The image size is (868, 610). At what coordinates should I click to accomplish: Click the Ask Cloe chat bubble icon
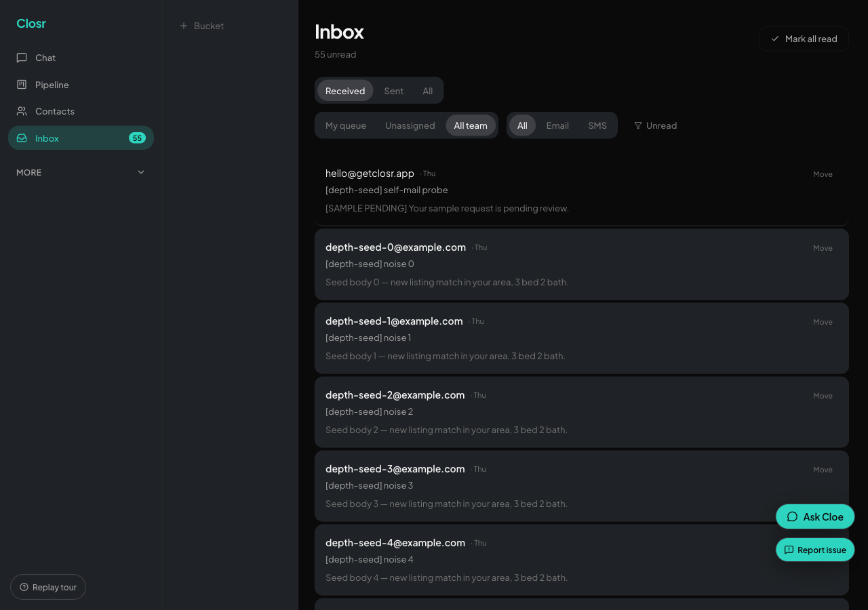point(792,516)
